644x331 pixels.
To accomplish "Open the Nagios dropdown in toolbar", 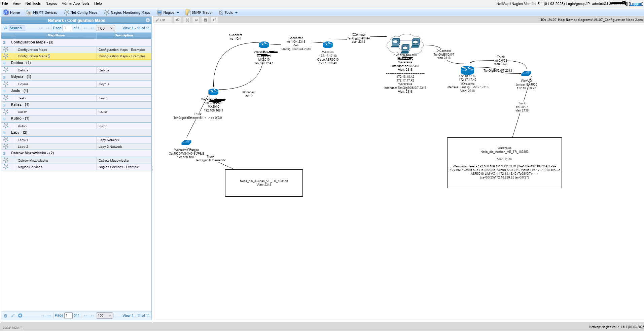I will click(x=168, y=13).
